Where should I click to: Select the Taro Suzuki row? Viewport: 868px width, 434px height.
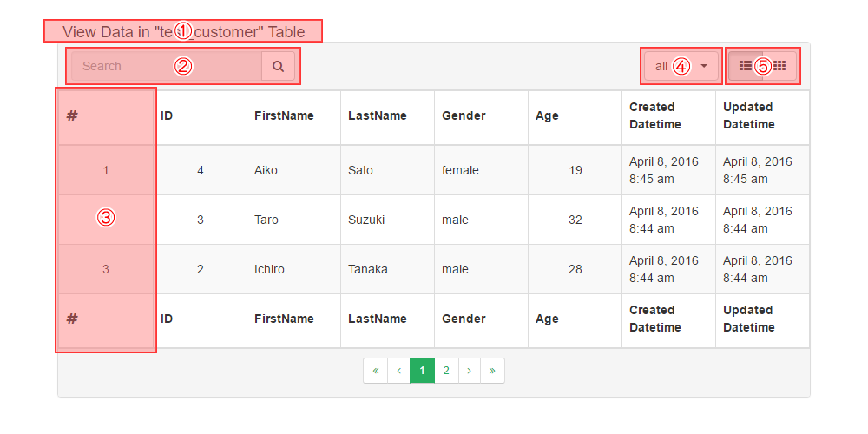click(266, 220)
